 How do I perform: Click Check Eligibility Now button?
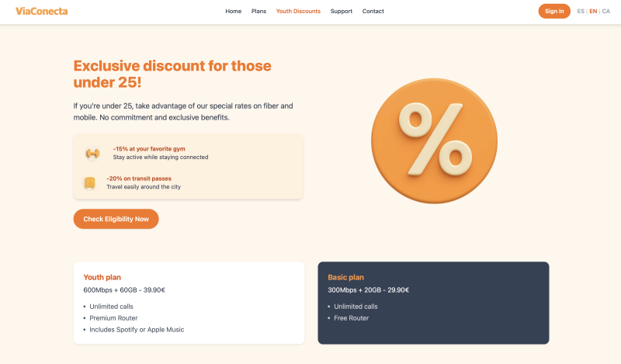(116, 219)
